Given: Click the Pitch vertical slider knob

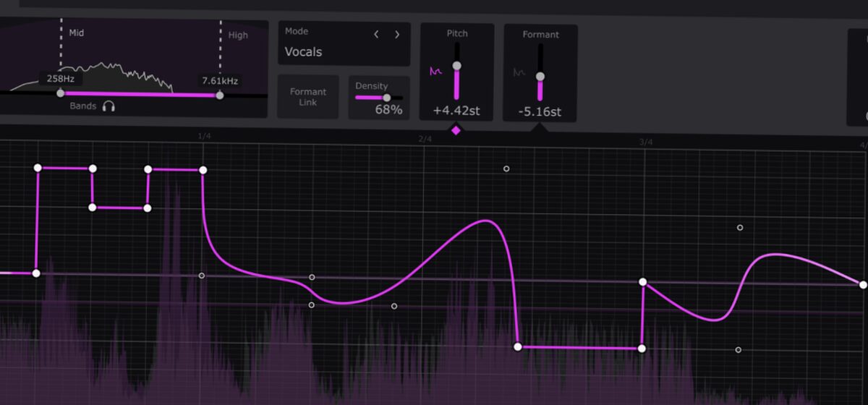Looking at the screenshot, I should 456,66.
